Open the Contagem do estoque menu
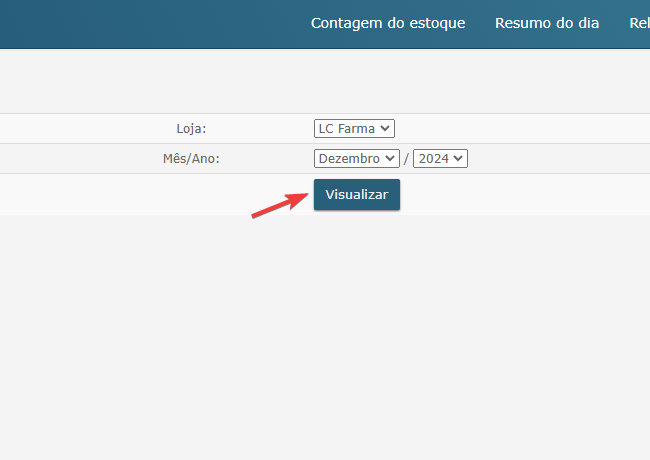Viewport: 650px width, 460px height. (388, 24)
